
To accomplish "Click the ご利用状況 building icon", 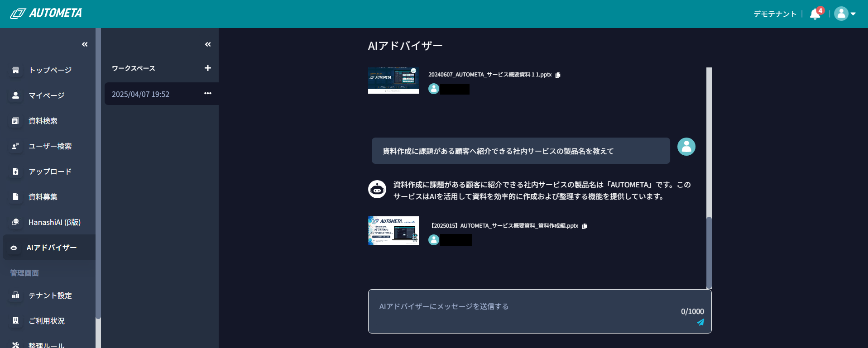I will pyautogui.click(x=16, y=320).
